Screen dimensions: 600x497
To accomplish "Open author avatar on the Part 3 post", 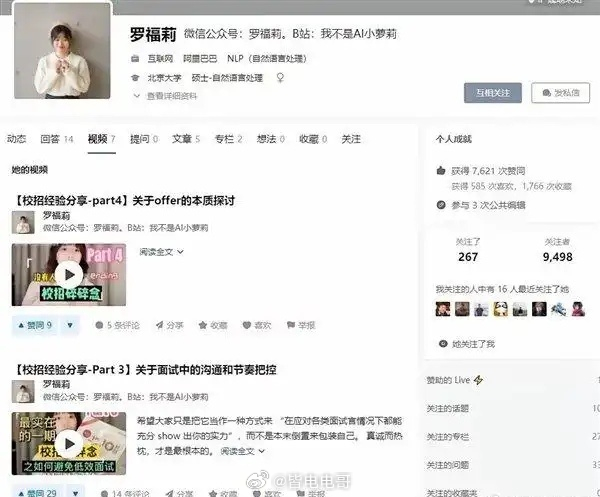I will (23, 391).
